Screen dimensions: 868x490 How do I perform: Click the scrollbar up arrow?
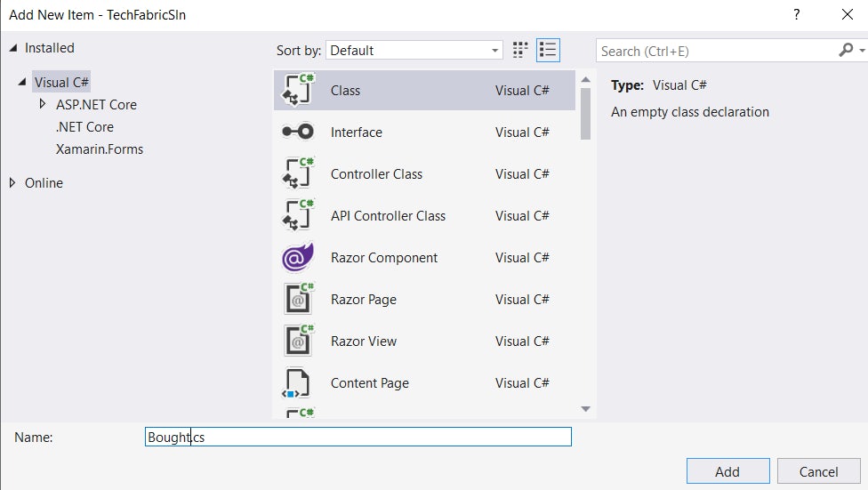[x=586, y=80]
